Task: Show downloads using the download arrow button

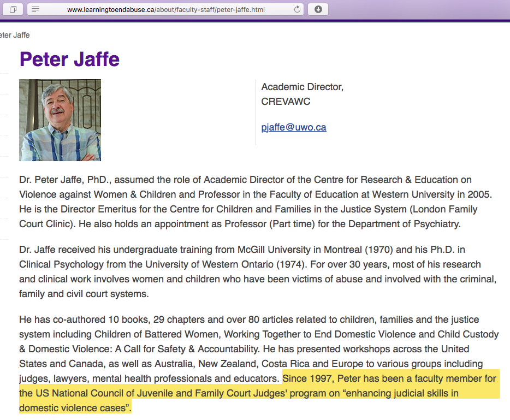Action: [x=318, y=9]
